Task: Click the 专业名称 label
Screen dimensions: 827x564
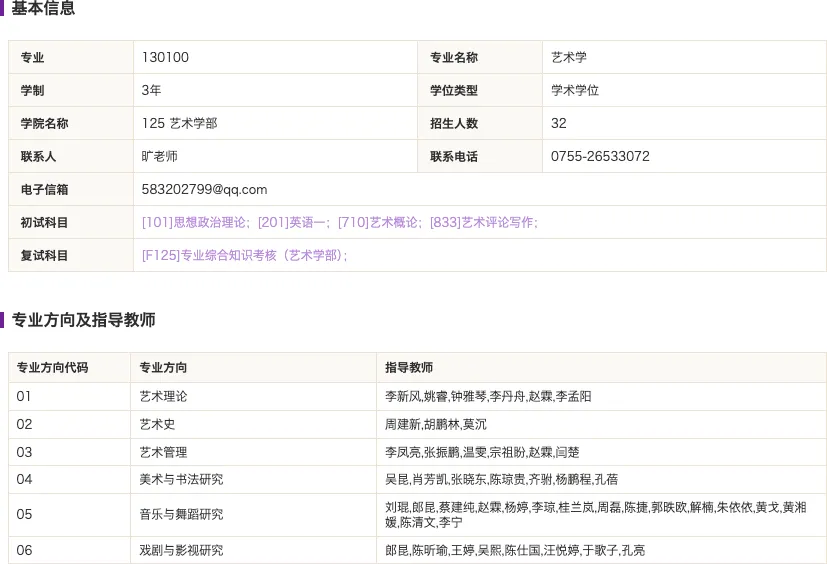Action: pos(454,57)
